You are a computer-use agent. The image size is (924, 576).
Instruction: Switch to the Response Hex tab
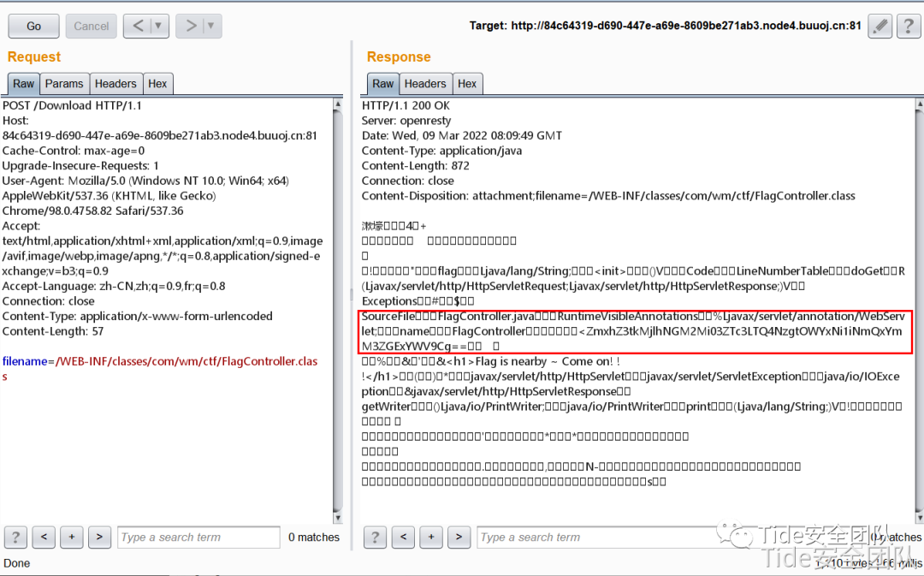pyautogui.click(x=467, y=84)
